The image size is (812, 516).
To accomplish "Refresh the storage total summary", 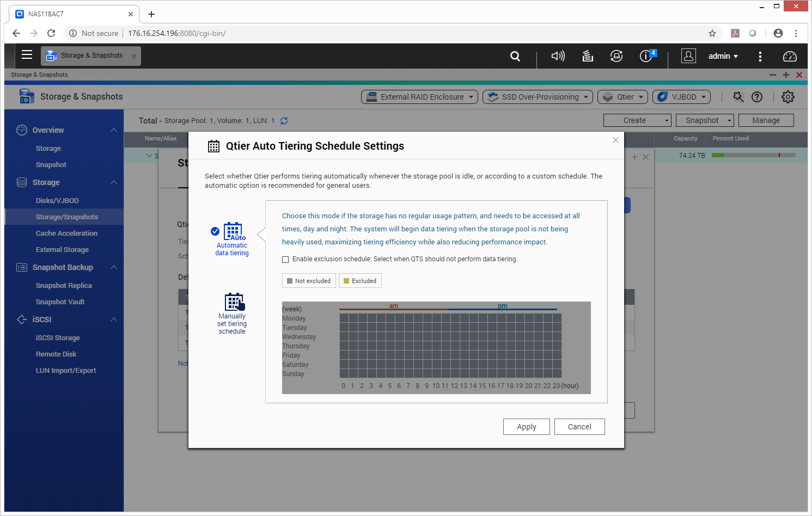I will (284, 121).
